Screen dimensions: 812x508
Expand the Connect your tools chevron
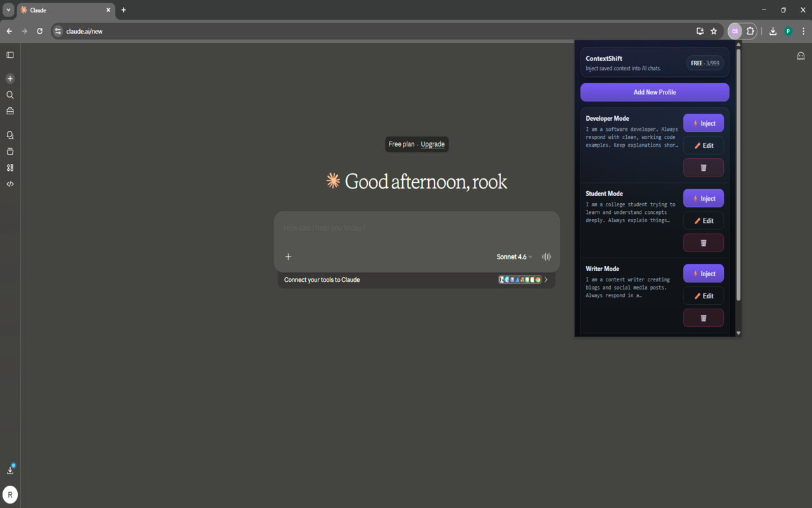546,279
